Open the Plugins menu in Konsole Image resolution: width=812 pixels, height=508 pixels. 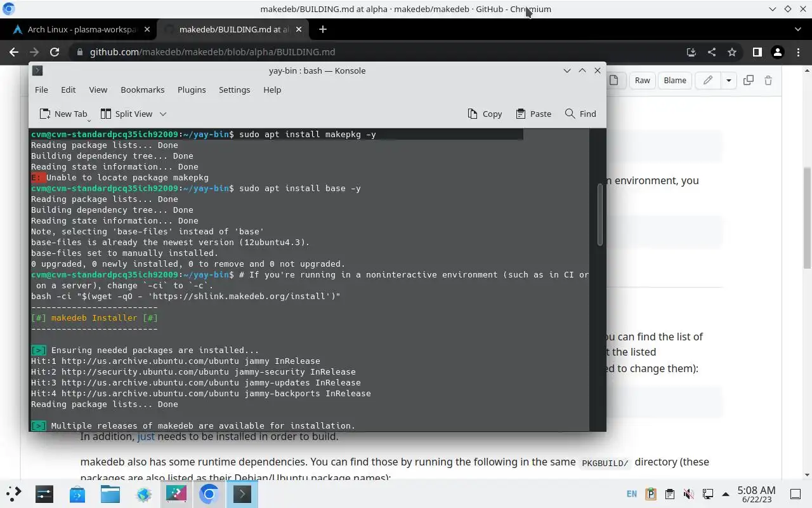(192, 90)
